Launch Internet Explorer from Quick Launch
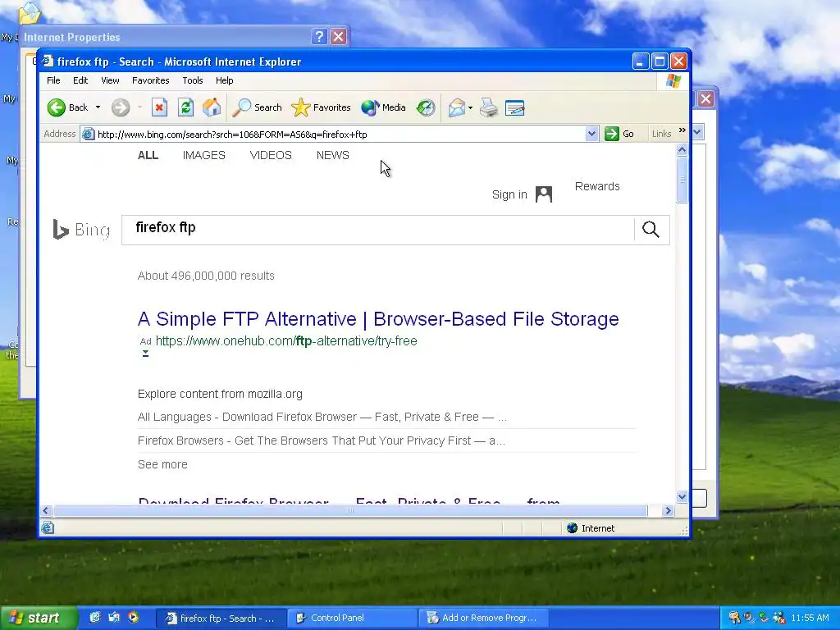Image resolution: width=840 pixels, height=630 pixels. (95, 617)
